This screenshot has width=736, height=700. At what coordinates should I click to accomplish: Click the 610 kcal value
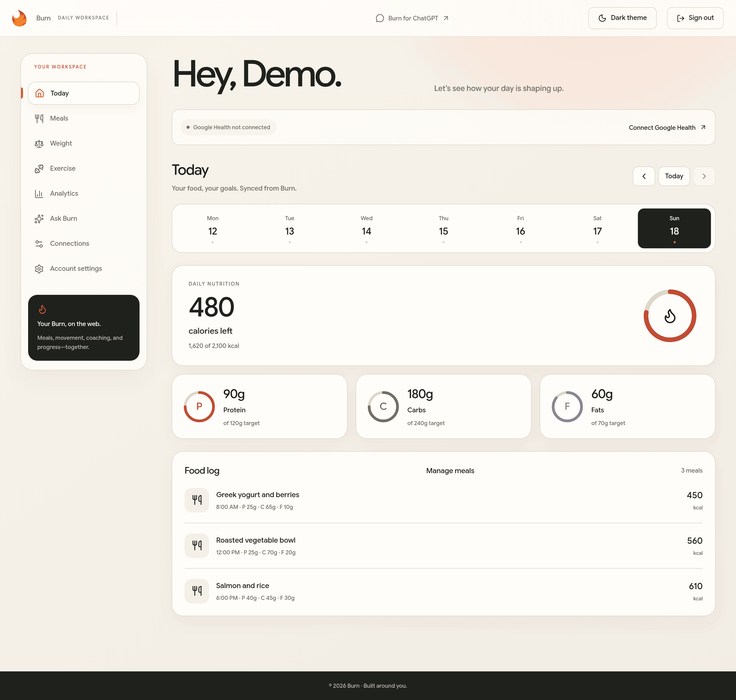(695, 586)
